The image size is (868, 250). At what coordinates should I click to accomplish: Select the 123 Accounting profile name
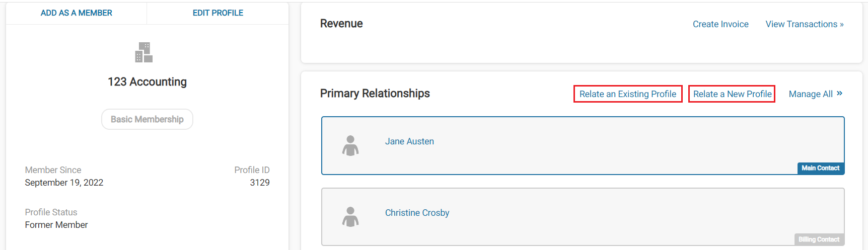point(147,82)
